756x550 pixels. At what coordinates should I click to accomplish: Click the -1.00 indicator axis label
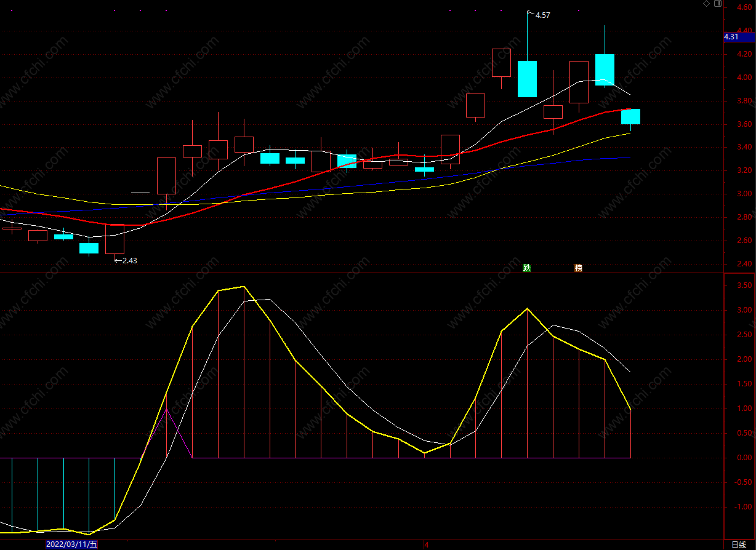point(744,507)
